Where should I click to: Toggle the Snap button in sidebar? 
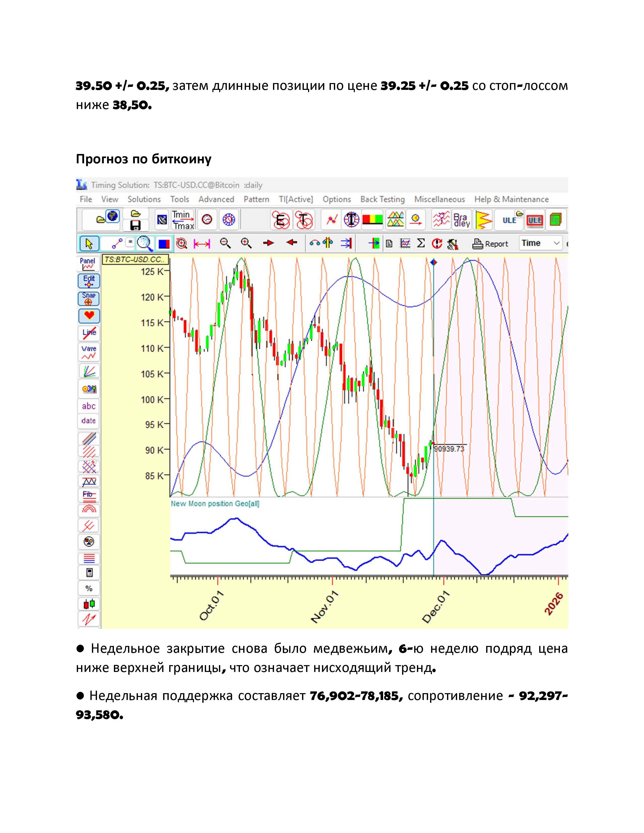[x=88, y=298]
